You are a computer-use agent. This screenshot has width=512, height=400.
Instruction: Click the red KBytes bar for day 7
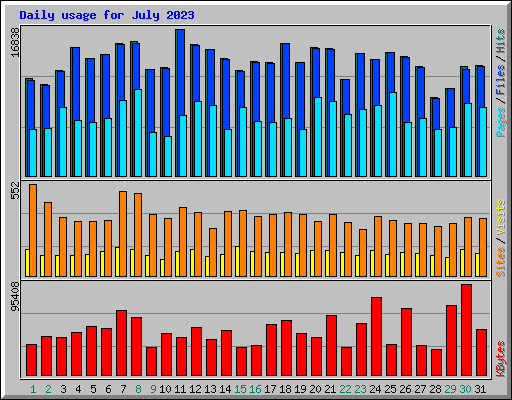click(121, 343)
